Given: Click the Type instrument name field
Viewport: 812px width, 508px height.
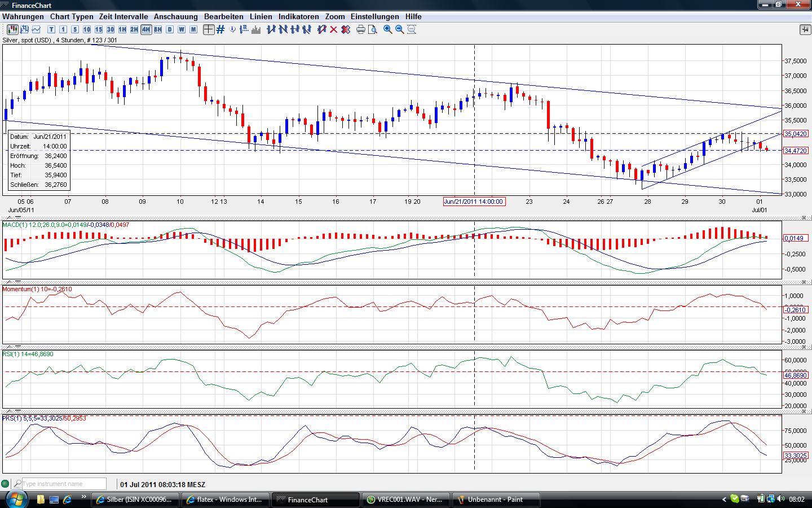Looking at the screenshot, I should (x=64, y=484).
